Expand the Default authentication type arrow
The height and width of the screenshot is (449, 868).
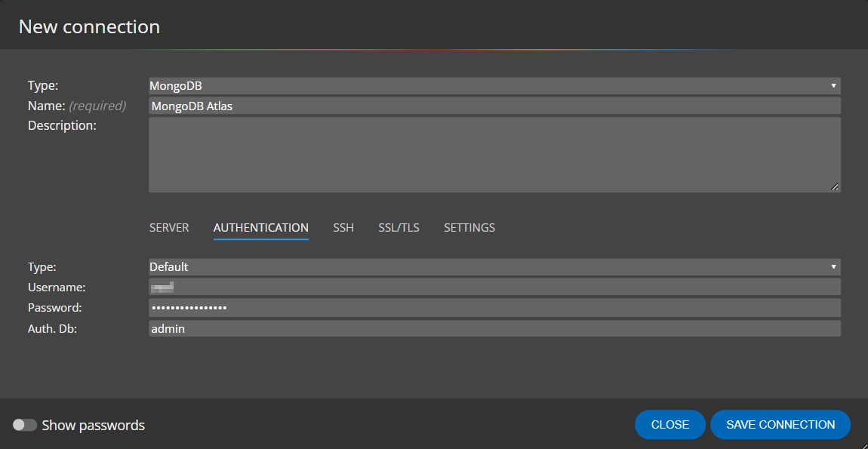833,266
